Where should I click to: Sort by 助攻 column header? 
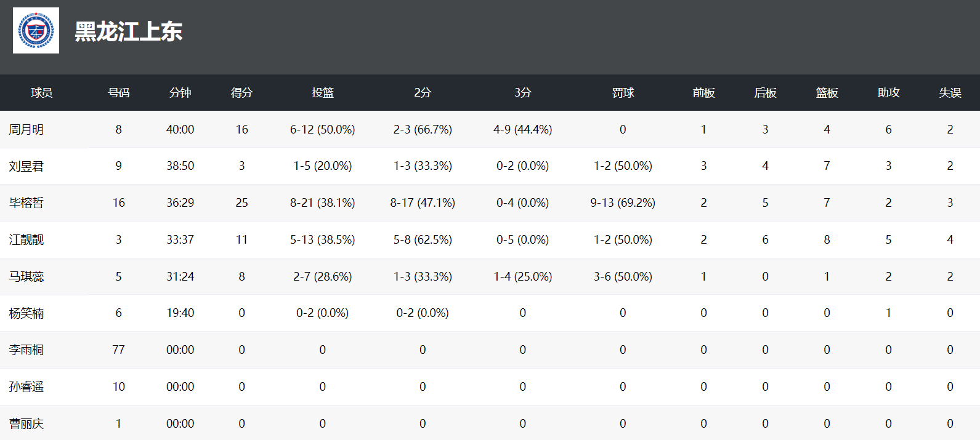coord(888,93)
